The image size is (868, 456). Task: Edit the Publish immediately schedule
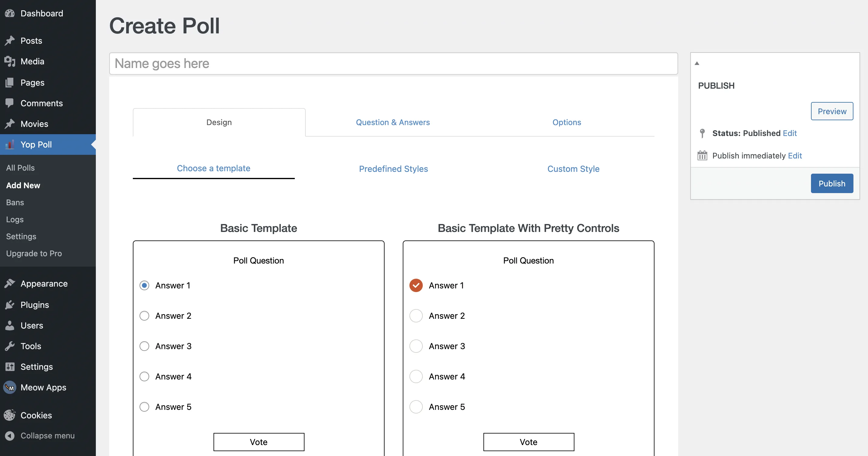(x=795, y=155)
